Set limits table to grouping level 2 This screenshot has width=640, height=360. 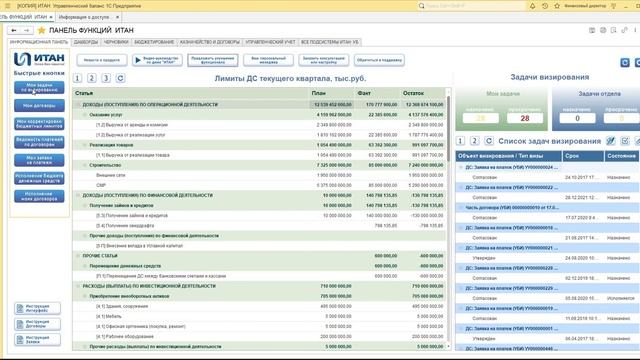92,78
